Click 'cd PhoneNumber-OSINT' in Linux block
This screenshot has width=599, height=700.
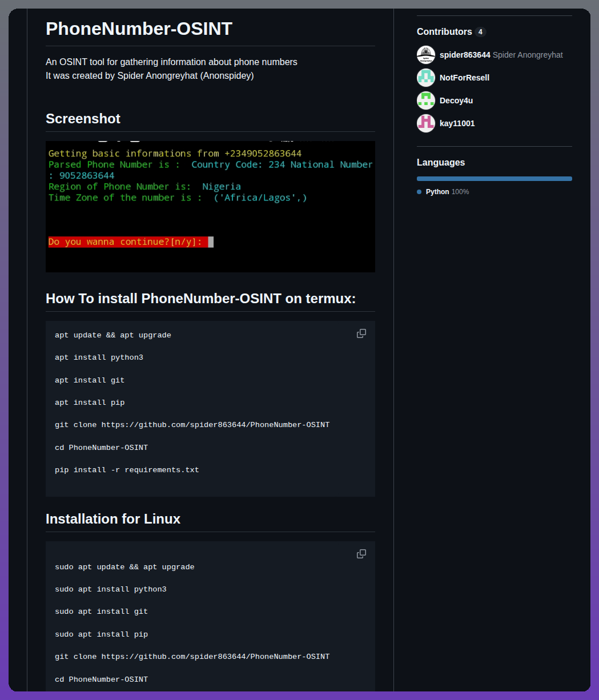click(101, 679)
